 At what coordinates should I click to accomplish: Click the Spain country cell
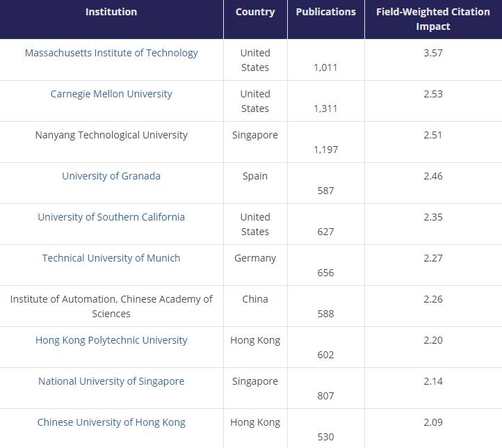pyautogui.click(x=255, y=176)
